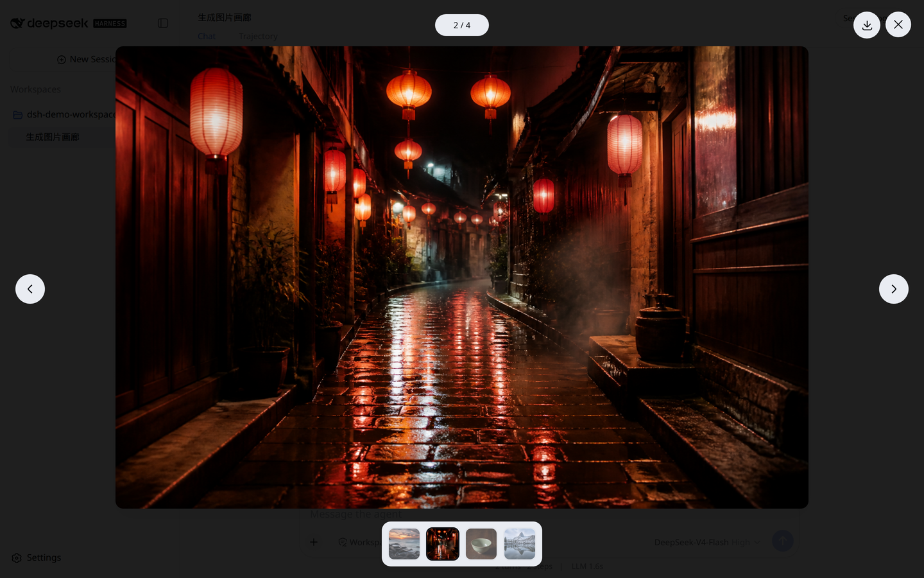Close the image viewer overlay

point(898,24)
